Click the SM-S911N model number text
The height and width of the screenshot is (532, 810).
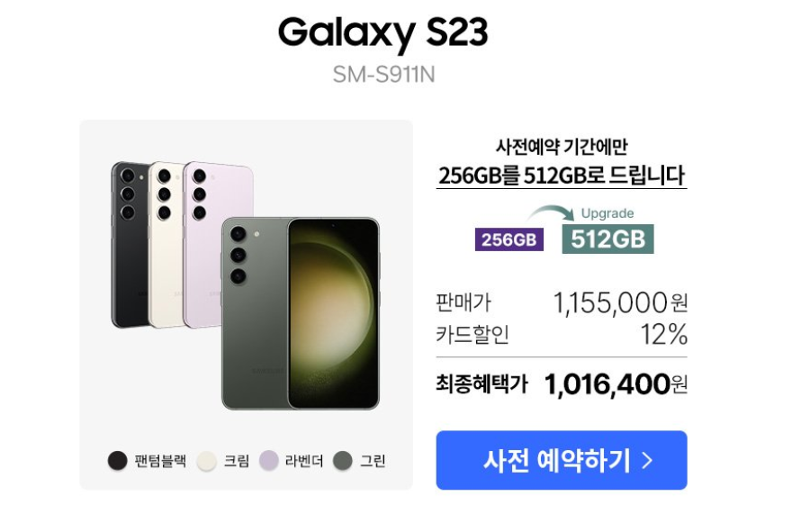point(383,75)
